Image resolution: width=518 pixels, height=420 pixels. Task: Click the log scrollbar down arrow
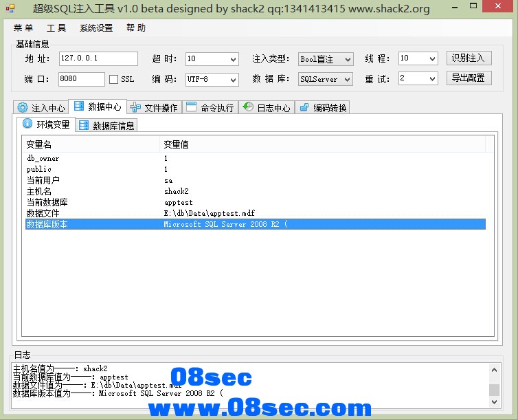point(494,402)
